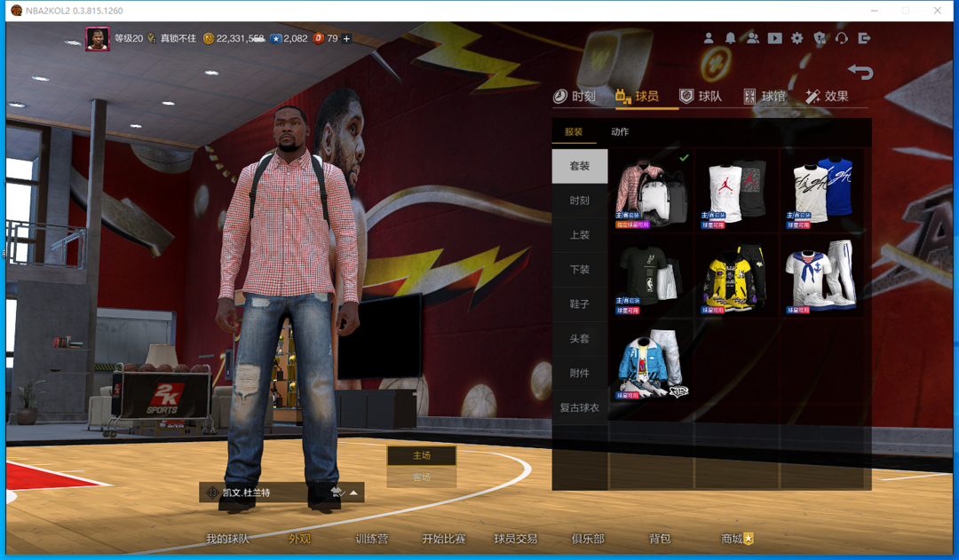Open 我的球队 in bottom navigation
The image size is (959, 560).
click(x=227, y=539)
